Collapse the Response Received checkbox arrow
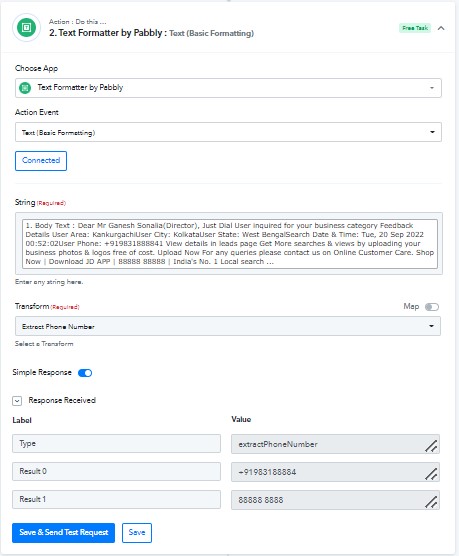Screen dimensions: 459x556 17,401
